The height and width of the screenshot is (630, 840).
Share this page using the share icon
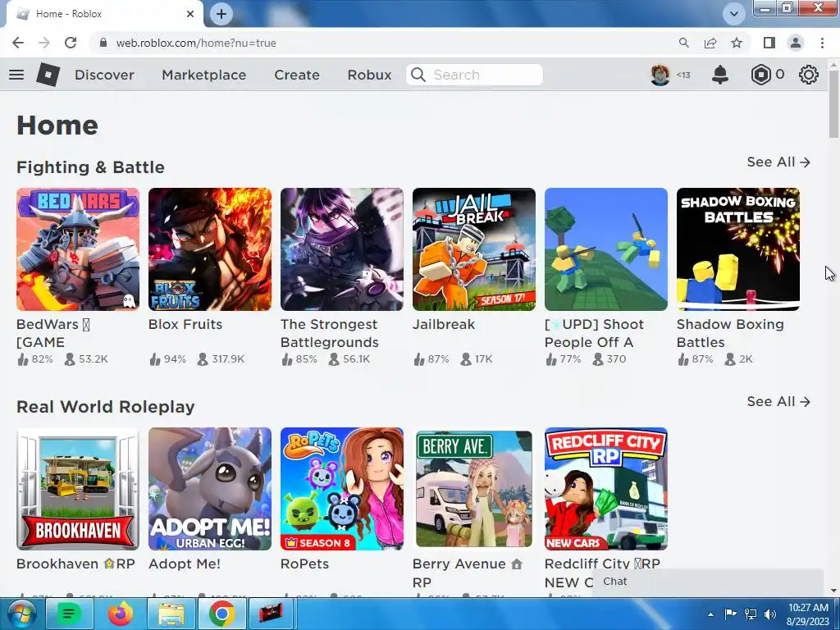coord(710,43)
